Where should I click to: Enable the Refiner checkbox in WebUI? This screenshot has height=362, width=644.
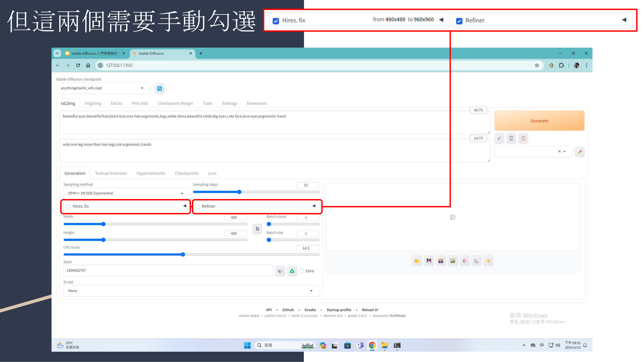[x=197, y=207]
